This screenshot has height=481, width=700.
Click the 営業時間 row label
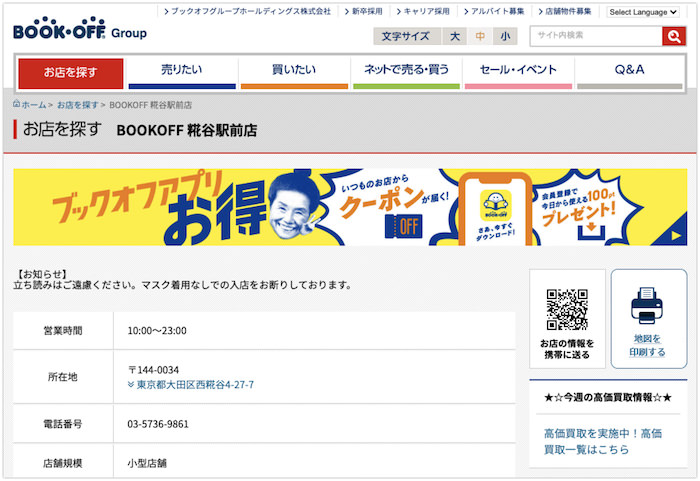pos(62,331)
